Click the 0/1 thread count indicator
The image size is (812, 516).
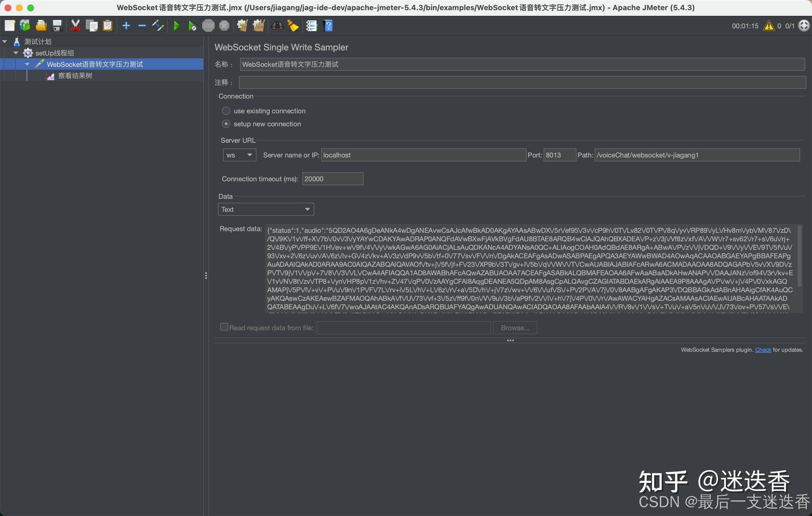click(790, 26)
